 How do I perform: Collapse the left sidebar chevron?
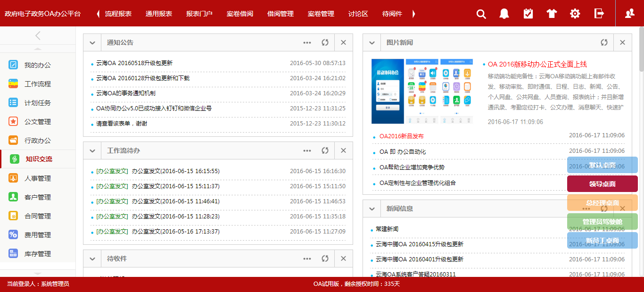38,35
